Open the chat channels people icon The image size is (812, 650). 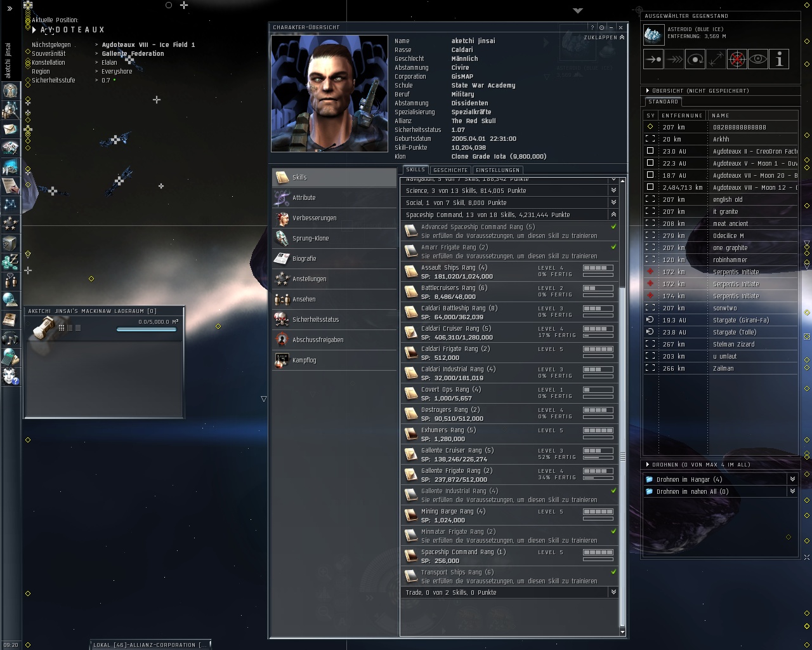click(10, 281)
